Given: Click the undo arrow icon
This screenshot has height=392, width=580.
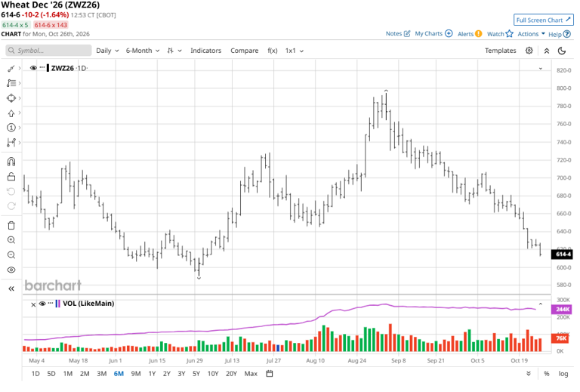Looking at the screenshot, I should pyautogui.click(x=11, y=192).
